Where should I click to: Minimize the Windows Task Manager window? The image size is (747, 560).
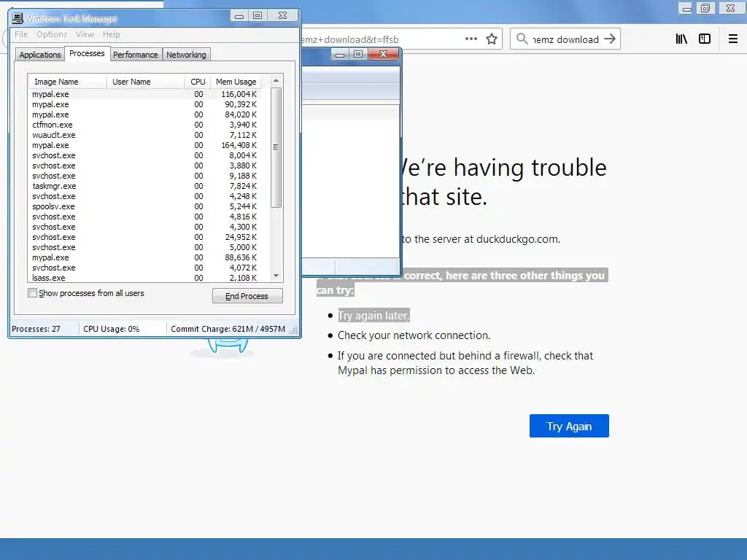(239, 16)
